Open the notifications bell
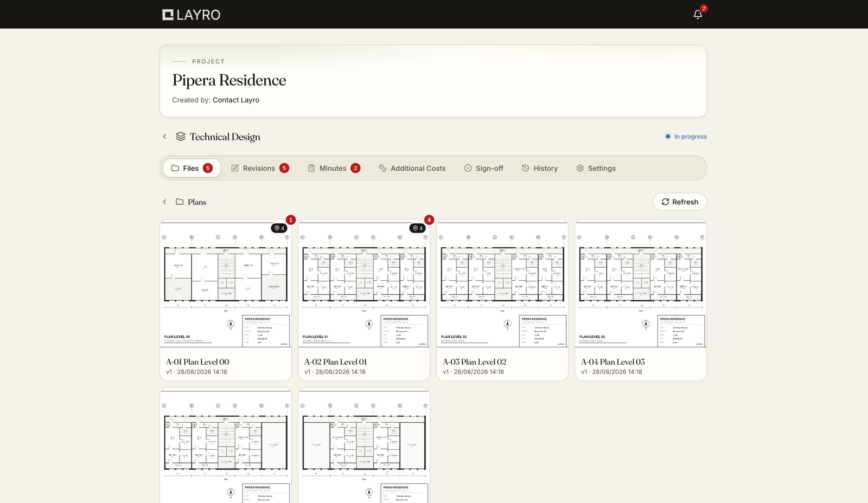Screen dimensions: 868x503 698,15
